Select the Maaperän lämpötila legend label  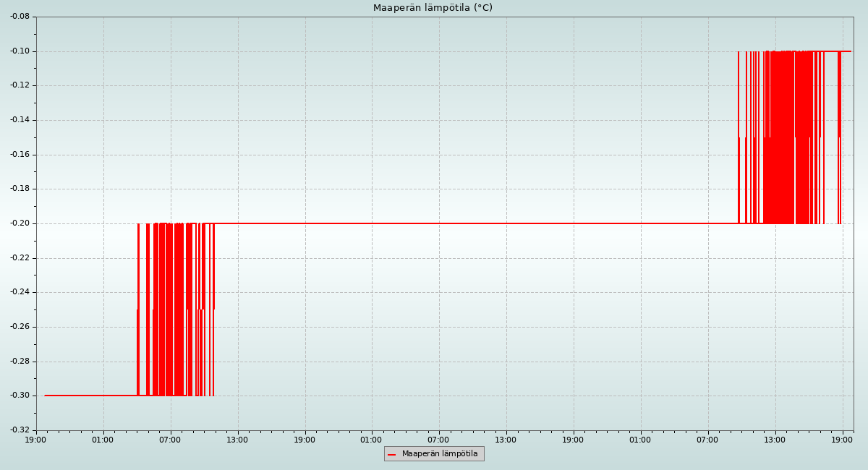tap(440, 454)
